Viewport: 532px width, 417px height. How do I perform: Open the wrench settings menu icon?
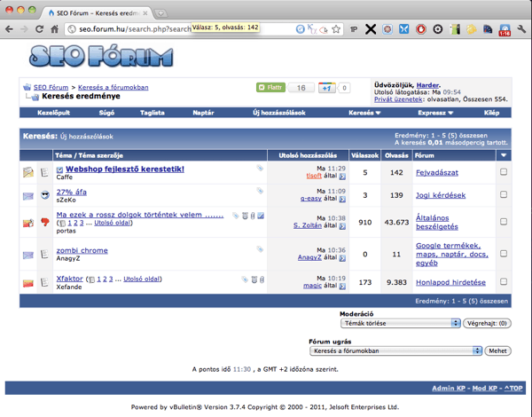click(x=521, y=29)
